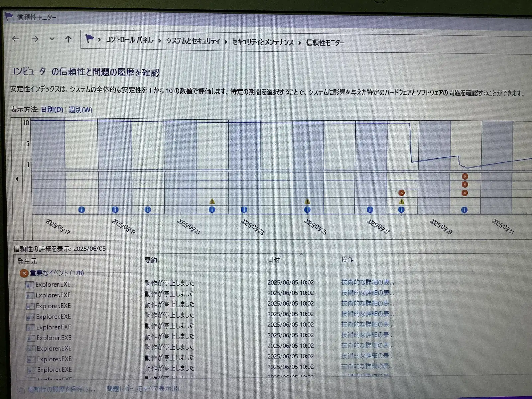Click the save icon beside 信頼性の履歴を保存

[x=21, y=389]
